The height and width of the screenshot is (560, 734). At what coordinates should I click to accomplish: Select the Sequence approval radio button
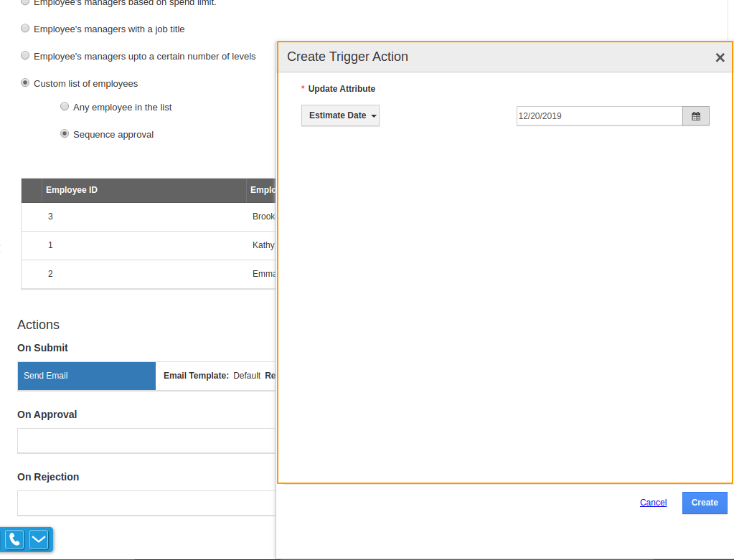65,134
